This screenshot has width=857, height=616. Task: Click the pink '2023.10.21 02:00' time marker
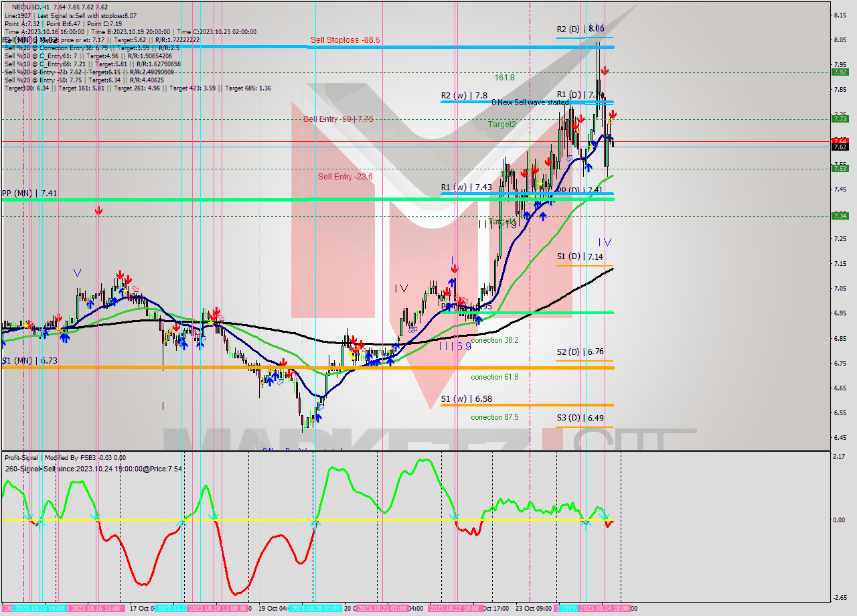pyautogui.click(x=381, y=609)
